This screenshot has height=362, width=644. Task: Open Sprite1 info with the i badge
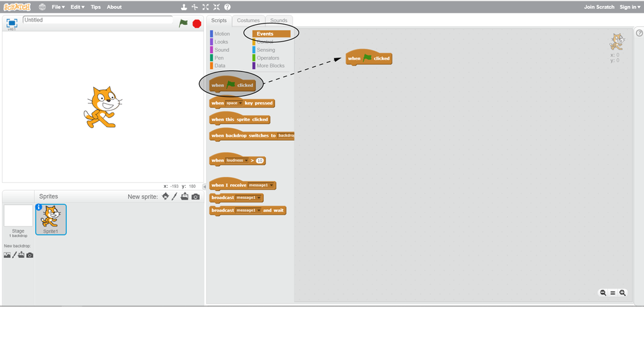(39, 207)
